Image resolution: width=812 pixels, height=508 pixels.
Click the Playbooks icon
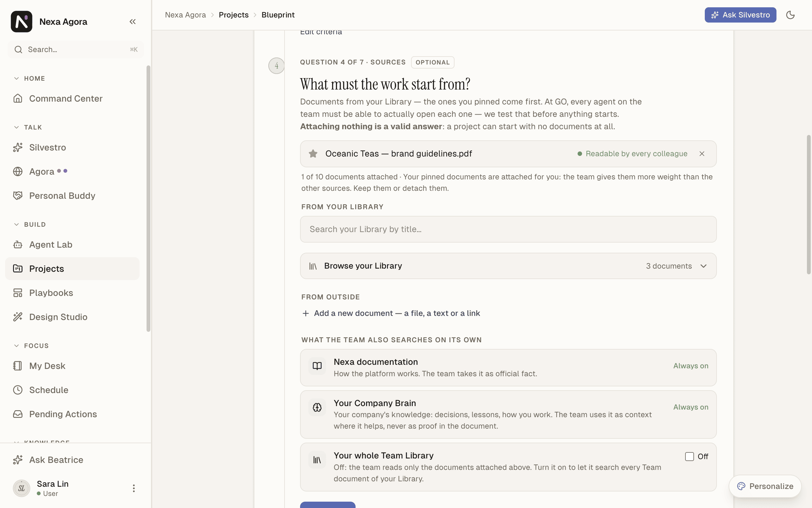pos(18,293)
